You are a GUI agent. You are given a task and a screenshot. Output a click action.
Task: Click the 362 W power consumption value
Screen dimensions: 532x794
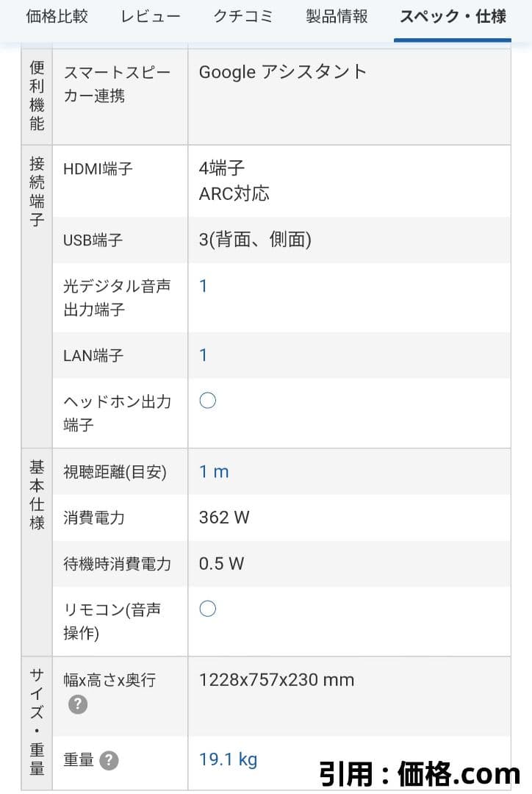click(x=224, y=518)
